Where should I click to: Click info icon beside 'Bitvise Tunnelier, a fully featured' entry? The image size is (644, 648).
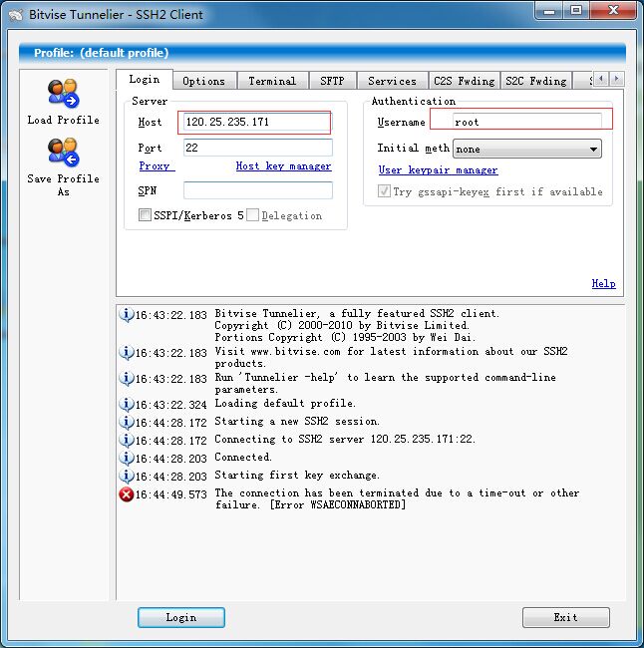[x=126, y=314]
